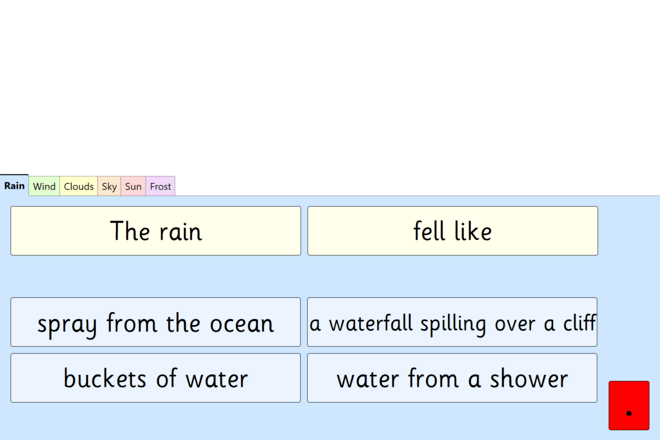Image resolution: width=660 pixels, height=440 pixels.
Task: Select the Sky tab
Action: (x=109, y=186)
